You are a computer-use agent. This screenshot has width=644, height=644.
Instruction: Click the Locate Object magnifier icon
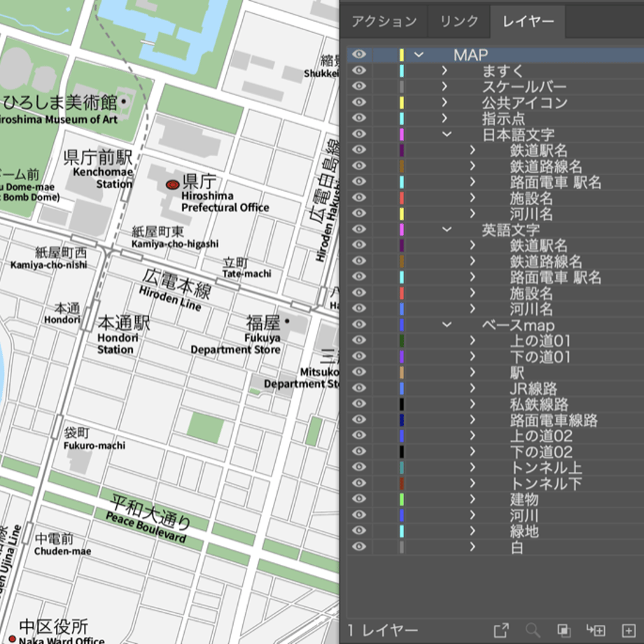coord(533,630)
